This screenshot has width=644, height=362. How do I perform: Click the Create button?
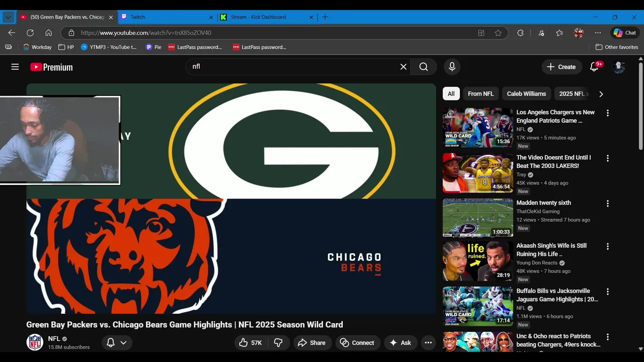[x=561, y=67]
